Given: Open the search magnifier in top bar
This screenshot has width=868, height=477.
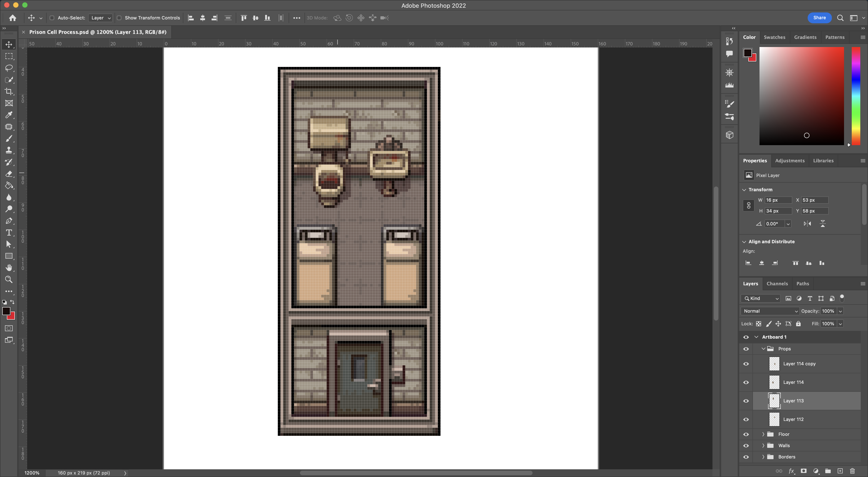Looking at the screenshot, I should tap(840, 18).
